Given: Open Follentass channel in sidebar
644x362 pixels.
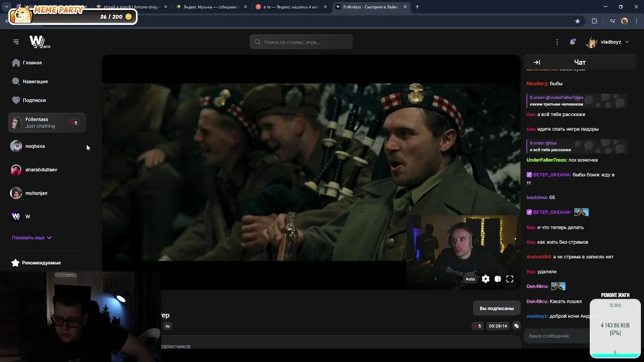Looking at the screenshot, I should tap(47, 123).
